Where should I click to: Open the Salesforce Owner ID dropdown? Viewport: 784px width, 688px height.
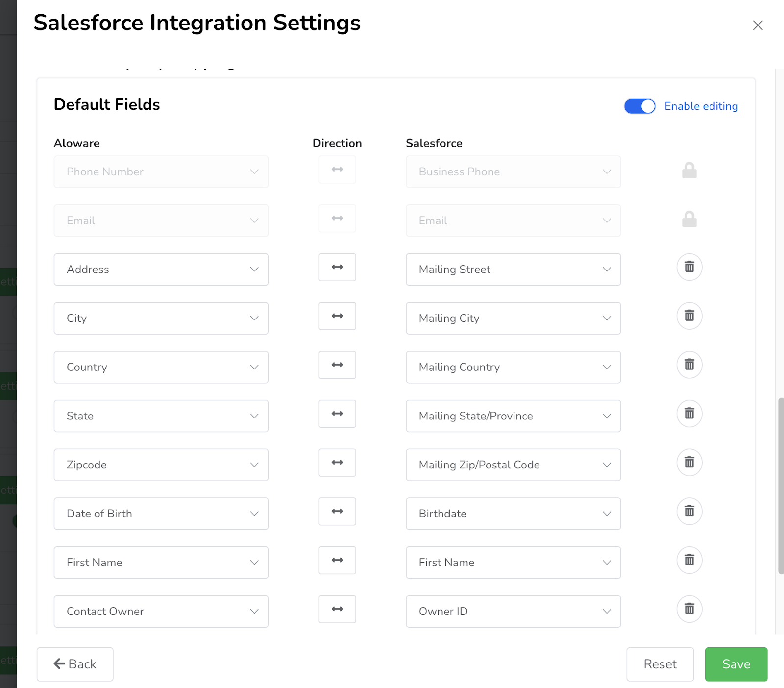(513, 612)
